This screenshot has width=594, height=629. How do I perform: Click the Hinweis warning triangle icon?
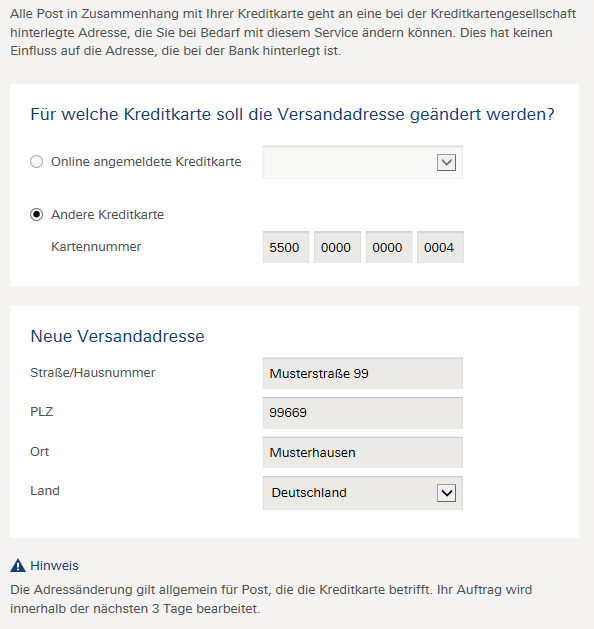pos(18,566)
